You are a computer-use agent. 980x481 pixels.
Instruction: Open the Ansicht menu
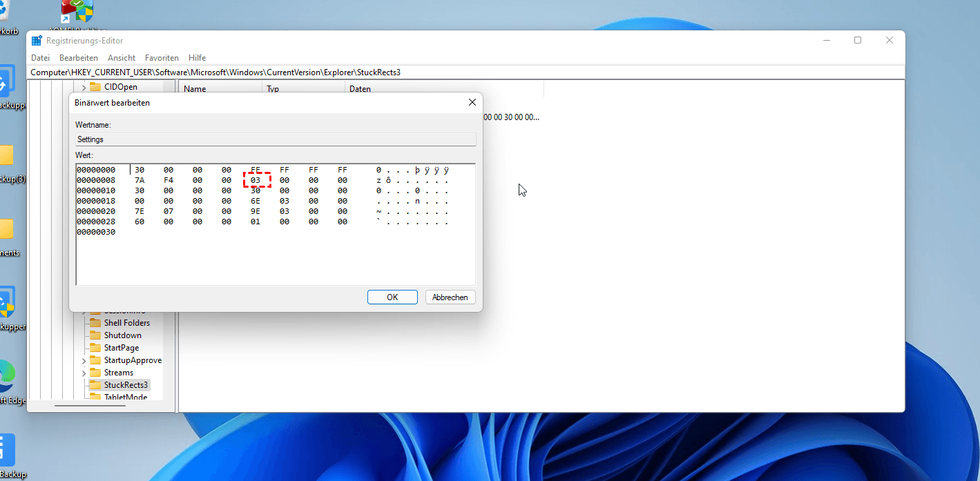[x=122, y=58]
